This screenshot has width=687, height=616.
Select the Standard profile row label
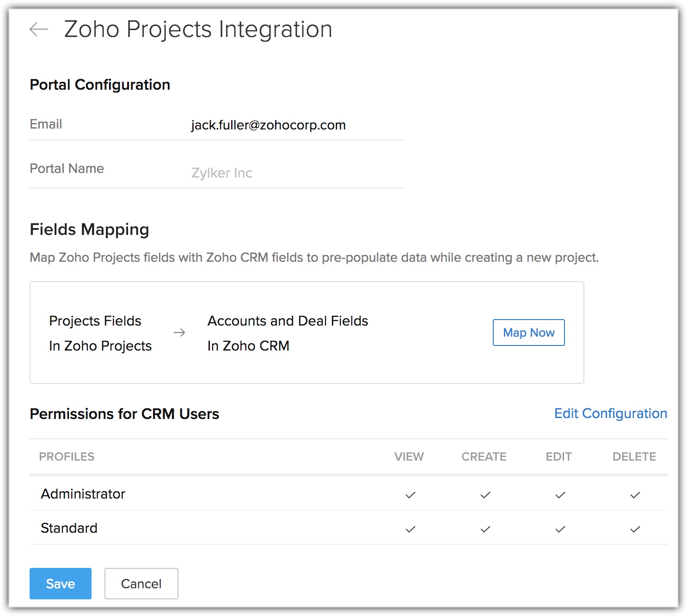point(69,528)
